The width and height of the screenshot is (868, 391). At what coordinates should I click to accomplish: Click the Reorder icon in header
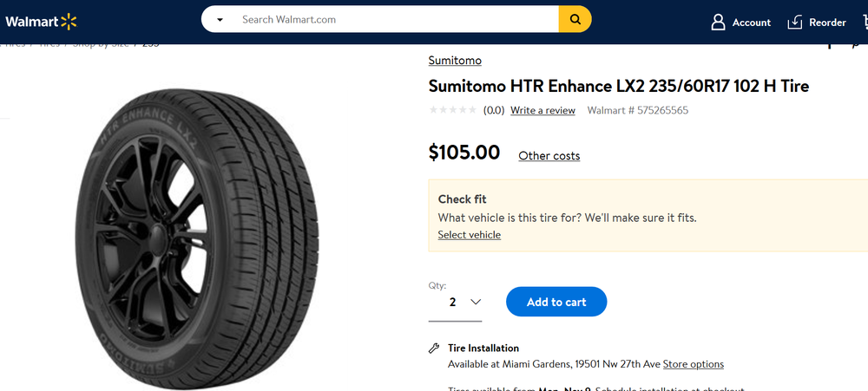point(794,23)
